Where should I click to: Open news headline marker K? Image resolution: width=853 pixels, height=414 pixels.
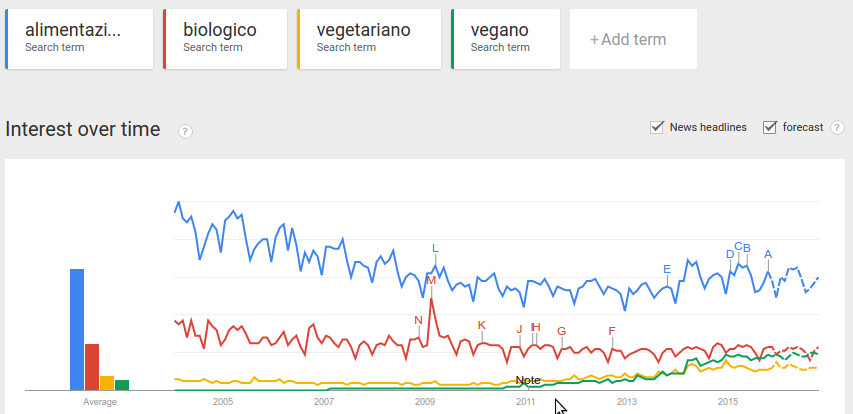[482, 325]
